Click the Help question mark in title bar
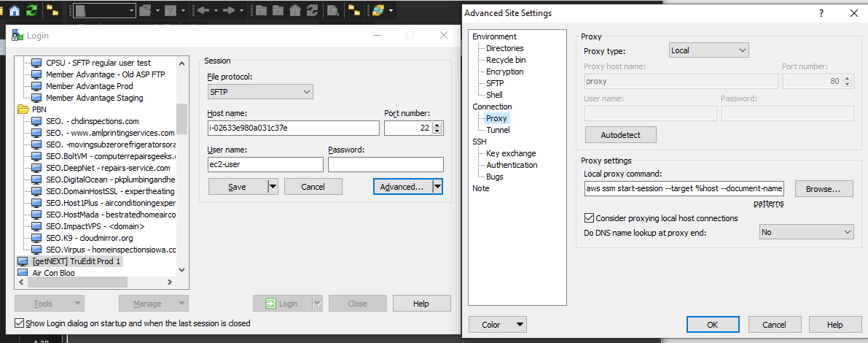This screenshot has height=343, width=868. [x=821, y=13]
